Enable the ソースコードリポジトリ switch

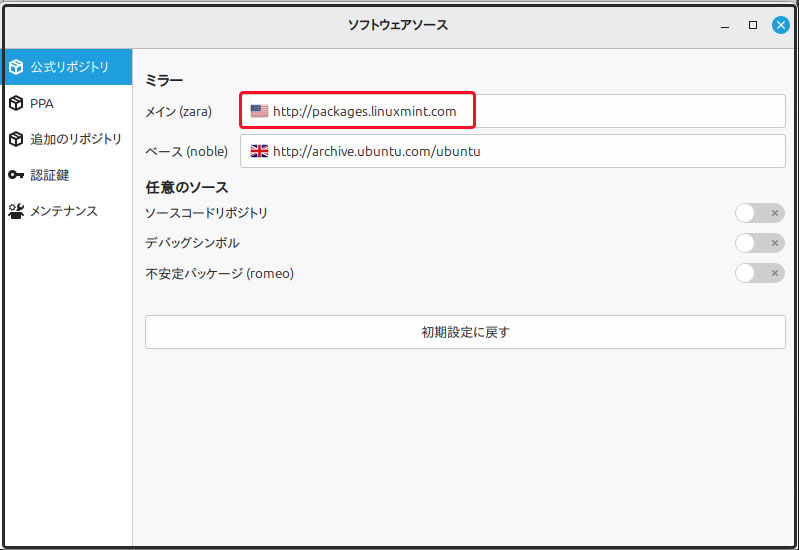(x=759, y=213)
